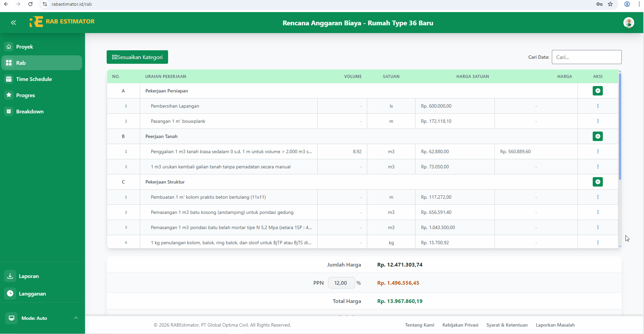The width and height of the screenshot is (644, 334).
Task: Collapse the Mode: Auto section
Action: pos(76,318)
